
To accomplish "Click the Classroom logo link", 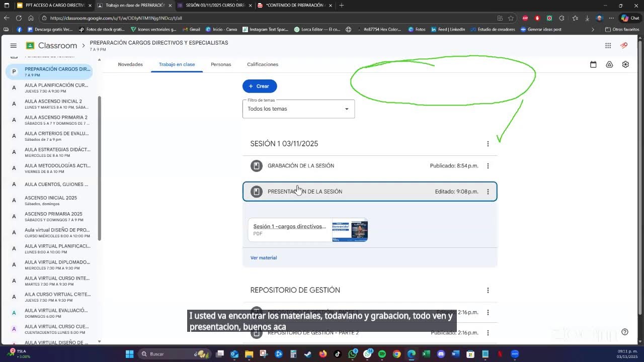I will click(x=51, y=45).
